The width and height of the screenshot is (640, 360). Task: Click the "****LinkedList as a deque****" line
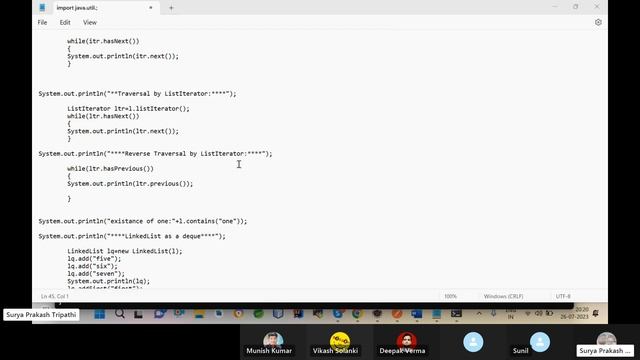(132, 236)
